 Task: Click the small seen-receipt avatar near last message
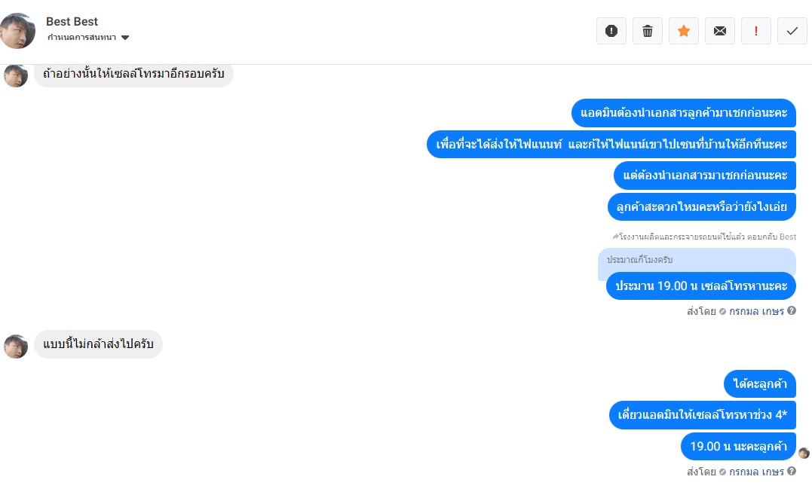coord(804,454)
